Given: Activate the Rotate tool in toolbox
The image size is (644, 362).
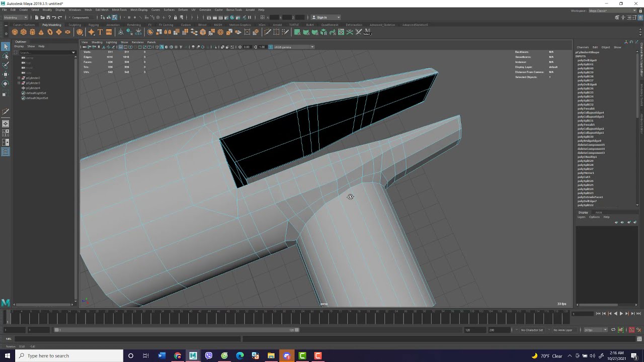Looking at the screenshot, I should click(x=6, y=83).
